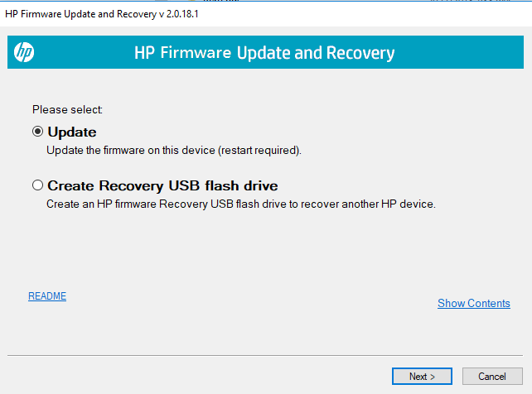Click the "restart required" description text
Viewport: 532px width, 394px height.
(265, 151)
